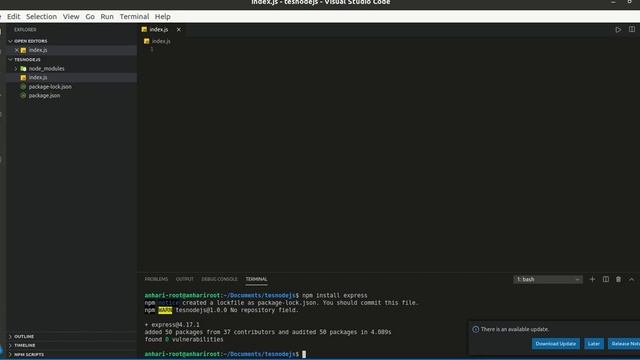Expand the node_modules folder

point(16,69)
